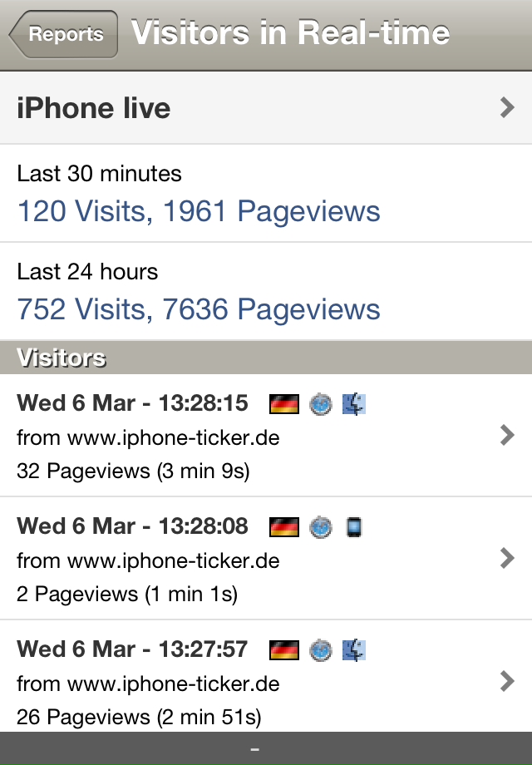This screenshot has height=765, width=532.
Task: Tap the German flag on 13:28:08 visit
Action: (x=284, y=527)
